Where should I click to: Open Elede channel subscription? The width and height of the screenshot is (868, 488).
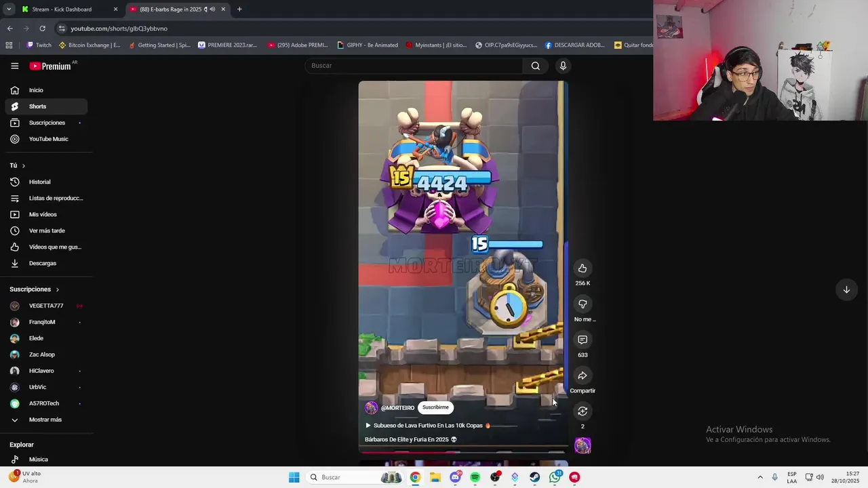click(x=46, y=338)
